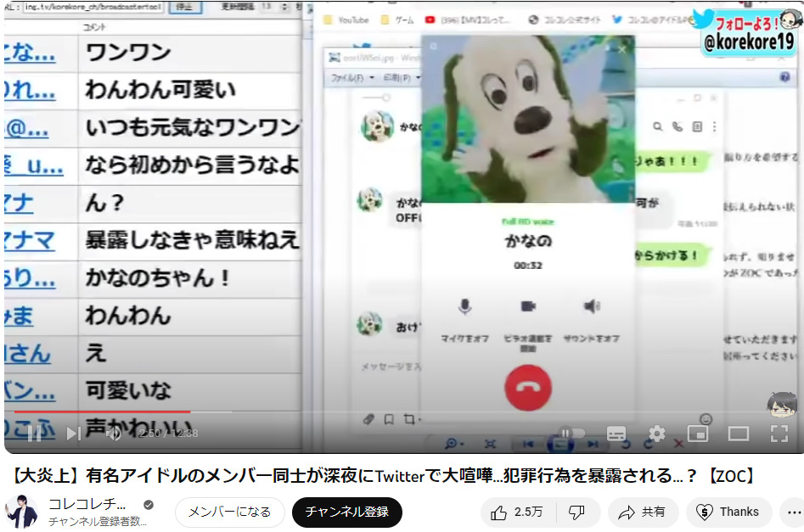Click the 停止 button in the comment tool
This screenshot has width=804, height=532.
(x=184, y=7)
